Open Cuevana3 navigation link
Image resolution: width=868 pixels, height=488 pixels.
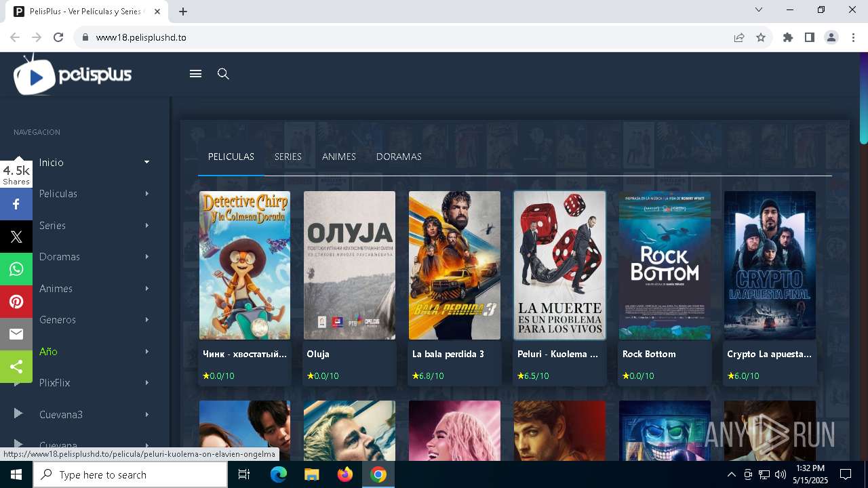pyautogui.click(x=61, y=414)
